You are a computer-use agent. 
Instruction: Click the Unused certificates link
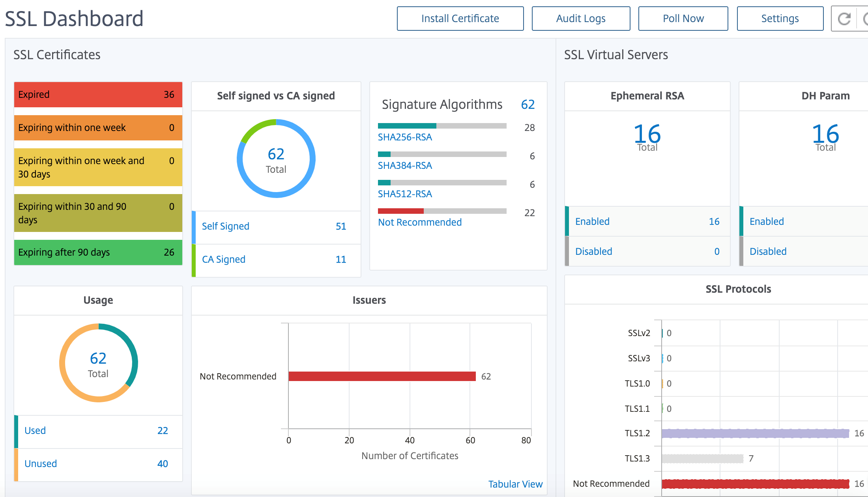(x=41, y=464)
